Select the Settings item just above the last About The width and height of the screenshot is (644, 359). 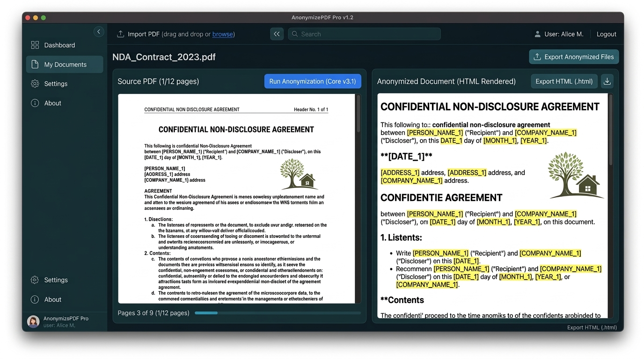point(50,280)
